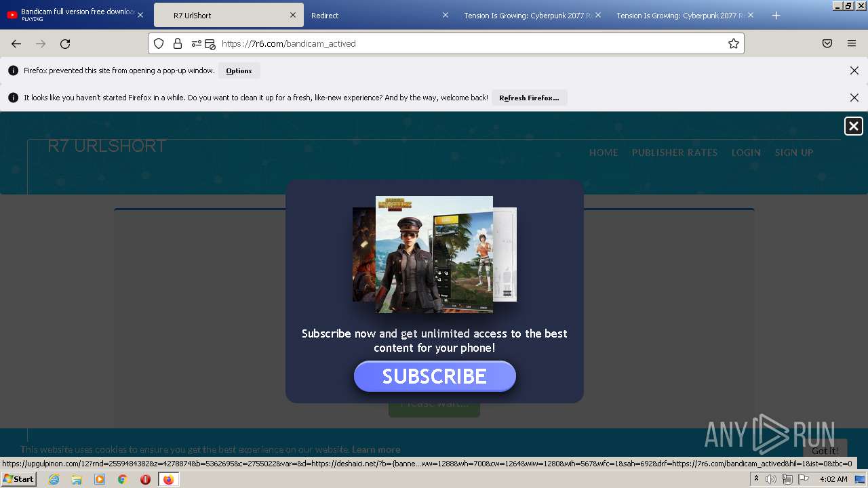Click the taskbar clock showing 4:02 AM

(x=833, y=479)
